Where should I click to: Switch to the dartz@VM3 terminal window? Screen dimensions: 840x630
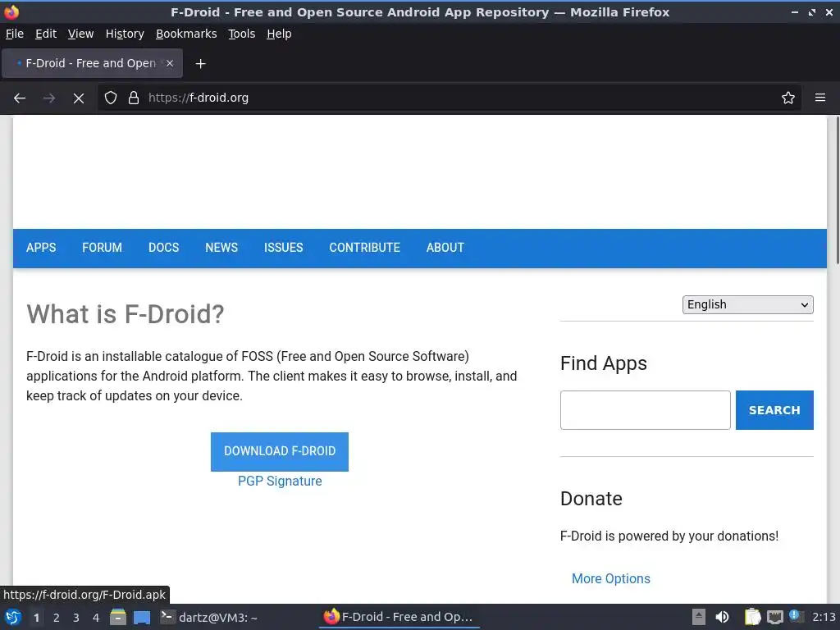[209, 617]
